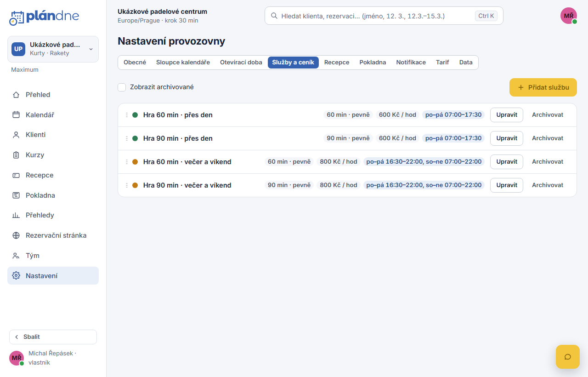
Task: Click the orange dot of Hra 90 min večer a víkend
Action: pos(135,185)
